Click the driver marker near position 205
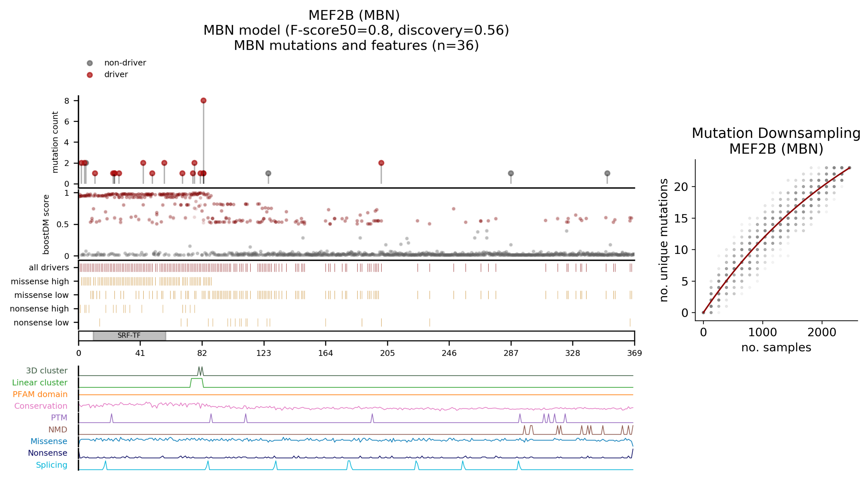Screen dimensions: 868x481 pos(381,163)
